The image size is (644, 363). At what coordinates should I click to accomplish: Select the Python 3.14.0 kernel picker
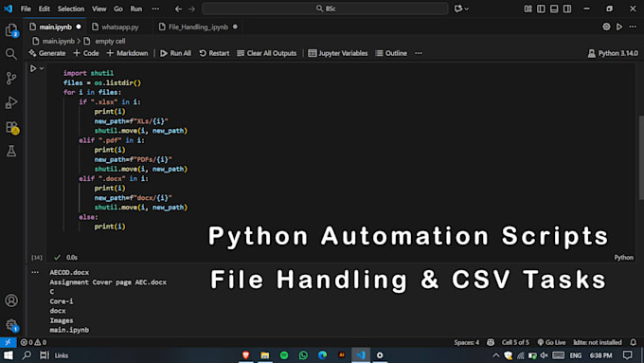point(613,53)
